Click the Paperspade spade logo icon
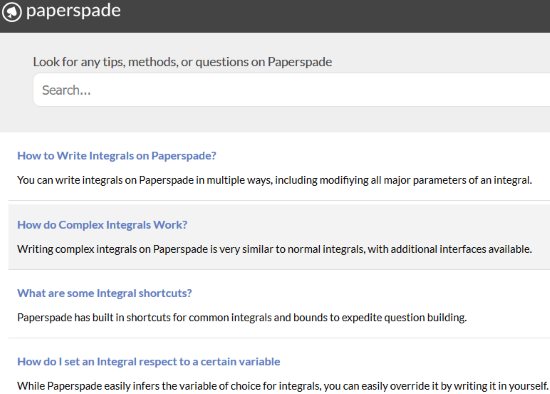 [x=12, y=12]
